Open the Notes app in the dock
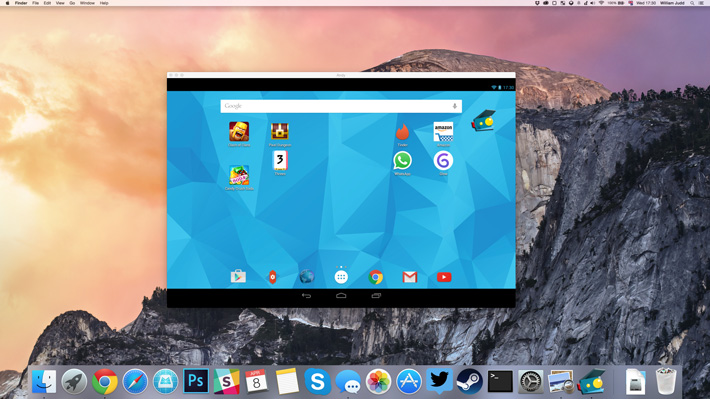 (287, 381)
